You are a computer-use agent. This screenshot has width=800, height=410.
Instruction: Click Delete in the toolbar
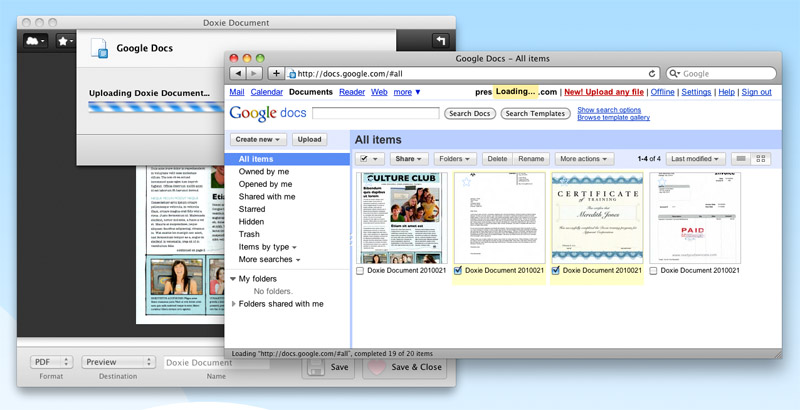[497, 159]
